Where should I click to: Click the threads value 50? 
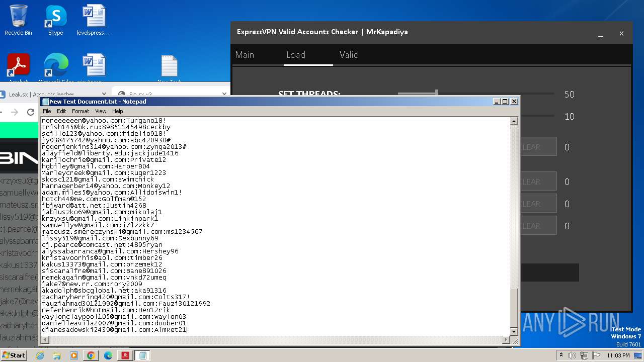(569, 95)
